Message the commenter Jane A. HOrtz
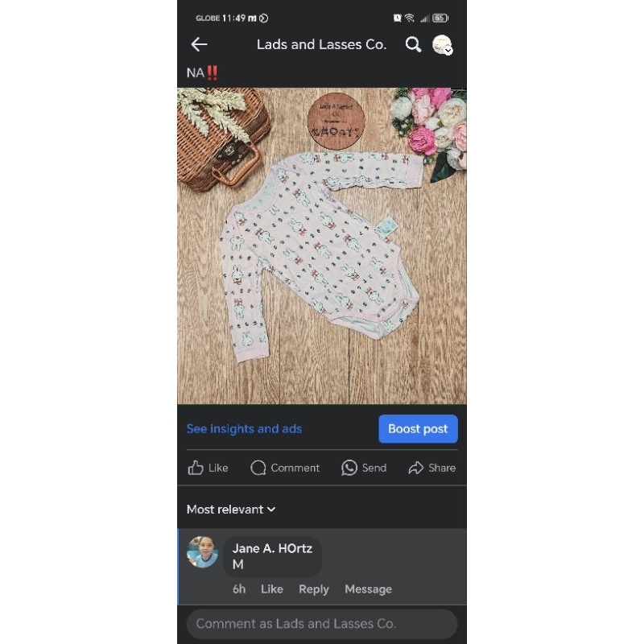This screenshot has height=644, width=644. [369, 589]
